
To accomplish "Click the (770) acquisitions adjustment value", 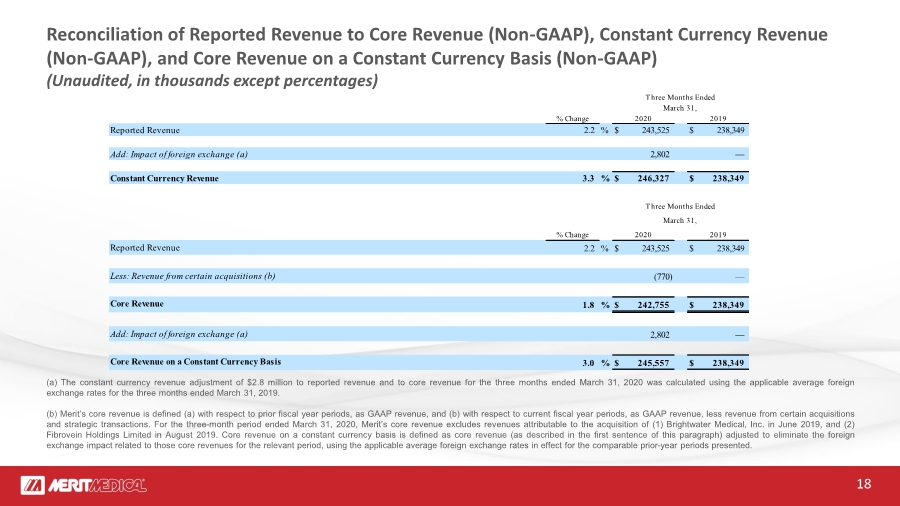I will coord(663,277).
